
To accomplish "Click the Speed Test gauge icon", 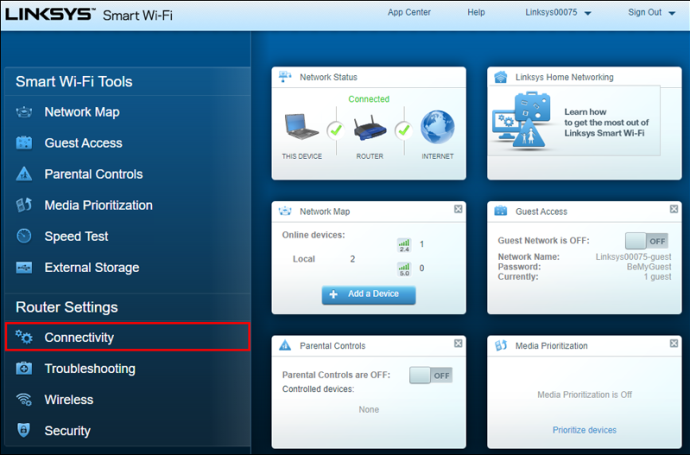I will click(x=24, y=236).
